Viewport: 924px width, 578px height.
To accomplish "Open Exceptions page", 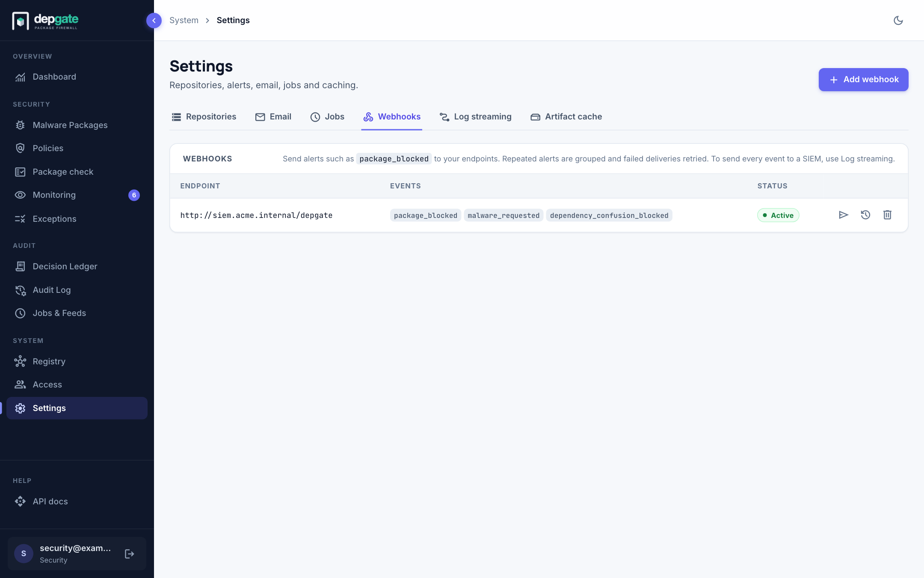I will coord(77,219).
